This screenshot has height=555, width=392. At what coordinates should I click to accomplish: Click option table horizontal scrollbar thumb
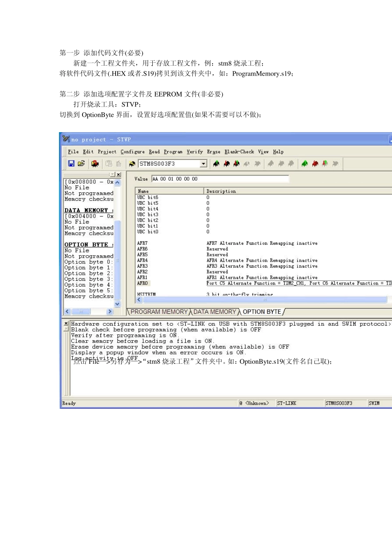coord(264,300)
